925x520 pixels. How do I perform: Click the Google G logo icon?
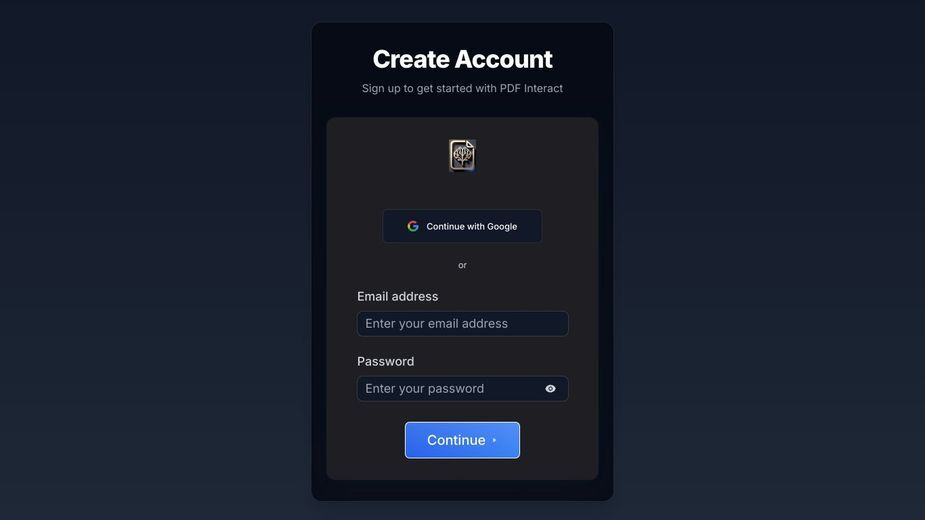tap(413, 226)
